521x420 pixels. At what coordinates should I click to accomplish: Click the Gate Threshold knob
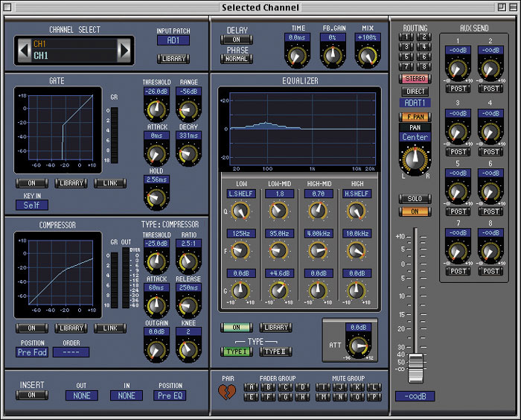click(156, 109)
